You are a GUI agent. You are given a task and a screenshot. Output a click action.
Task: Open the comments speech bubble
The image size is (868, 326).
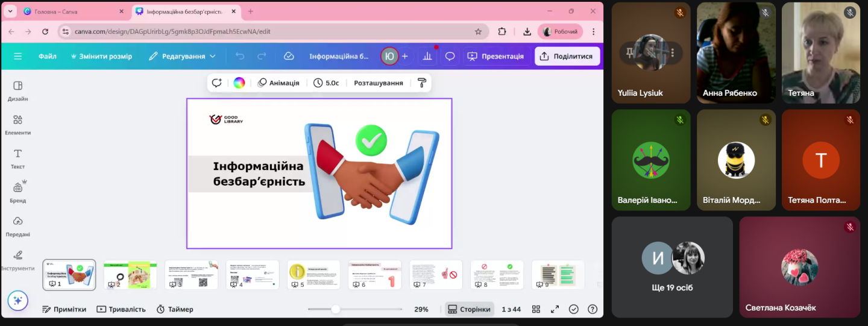[450, 56]
